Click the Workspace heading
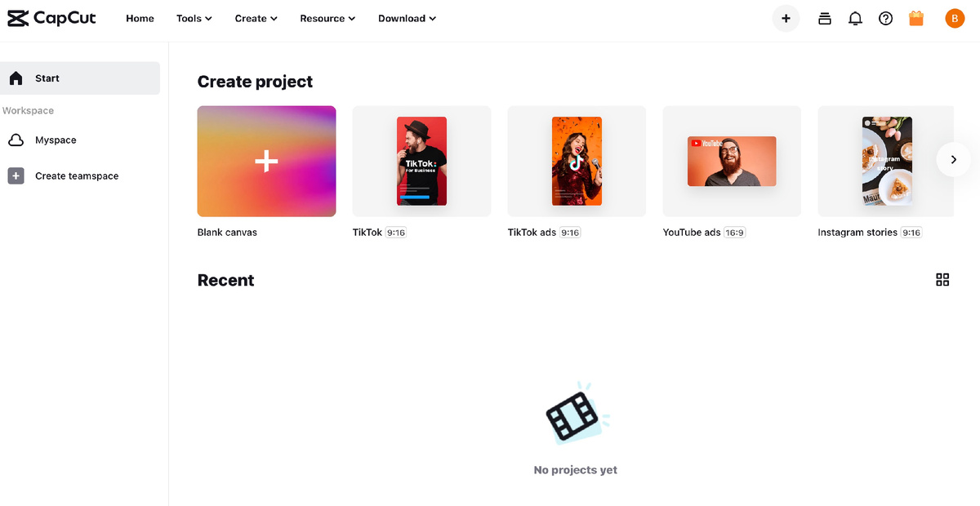The image size is (980, 506). [x=28, y=110]
